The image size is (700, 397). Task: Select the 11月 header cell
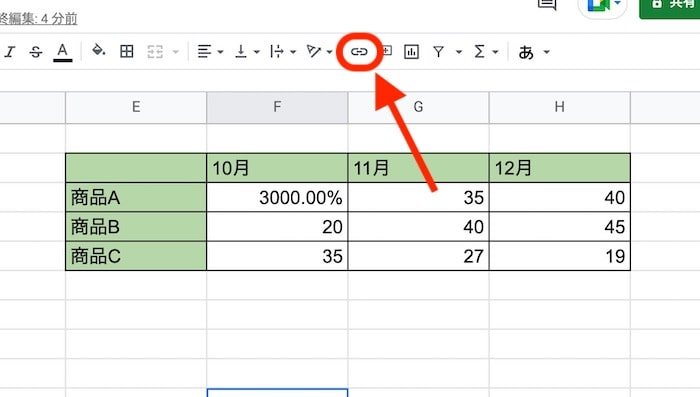pos(418,168)
